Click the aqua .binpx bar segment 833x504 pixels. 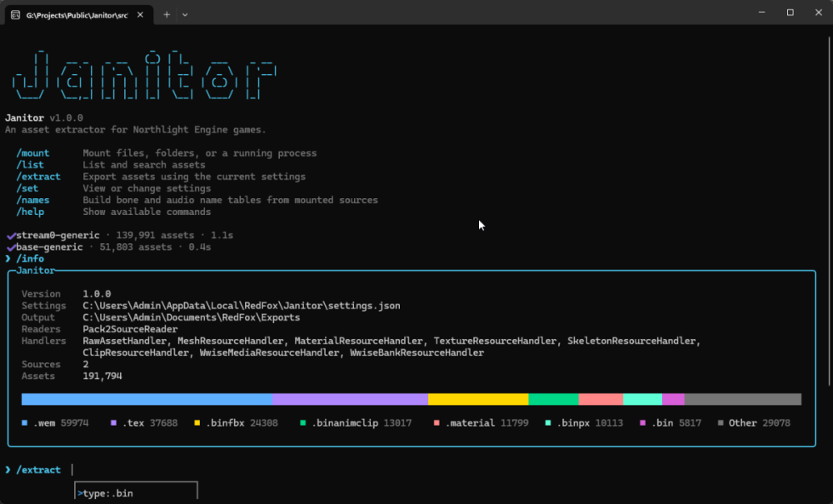[643, 399]
